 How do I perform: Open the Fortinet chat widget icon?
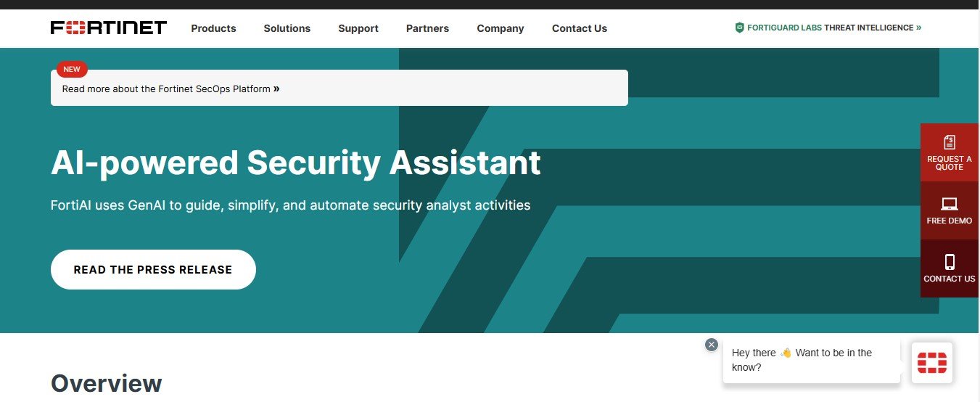coord(932,362)
